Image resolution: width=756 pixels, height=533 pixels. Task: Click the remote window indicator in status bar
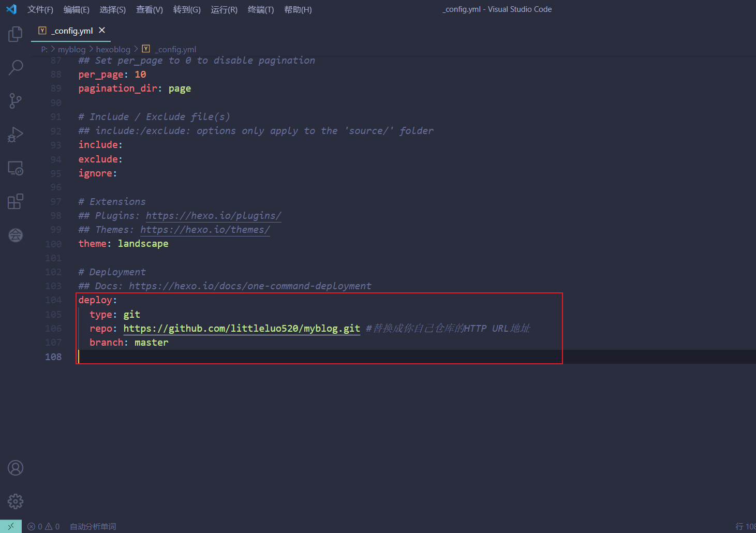pyautogui.click(x=11, y=526)
